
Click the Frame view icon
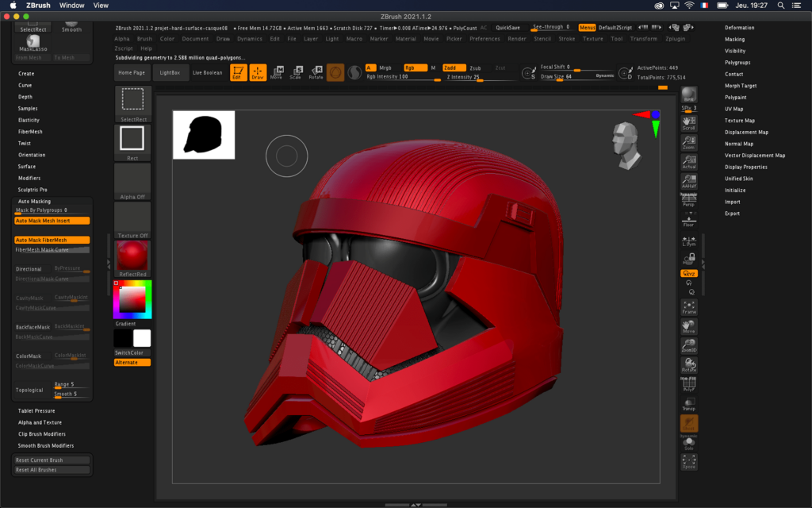[x=689, y=307]
